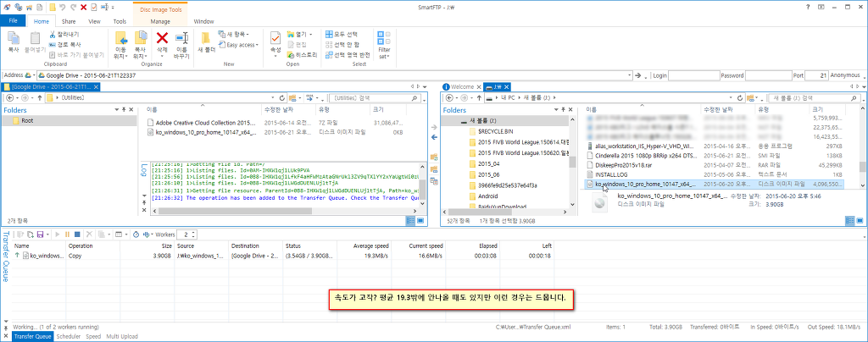Image resolution: width=868 pixels, height=342 pixels.
Task: Click the blue left transfer arrow between panes
Action: [x=433, y=137]
